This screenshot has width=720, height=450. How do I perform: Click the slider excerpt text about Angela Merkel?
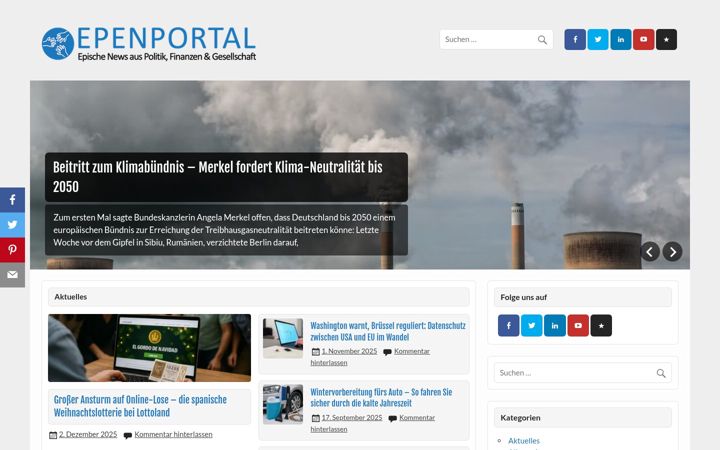224,230
